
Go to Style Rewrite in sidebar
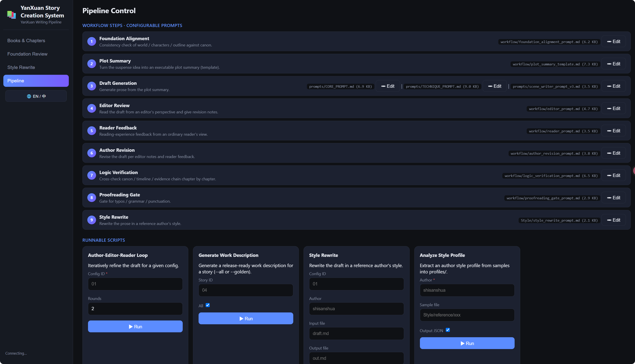pos(36,67)
